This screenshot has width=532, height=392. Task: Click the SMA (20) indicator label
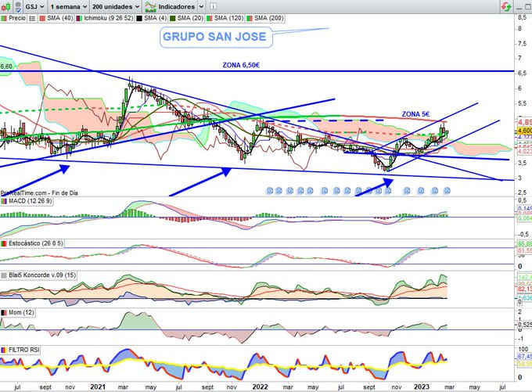point(190,18)
